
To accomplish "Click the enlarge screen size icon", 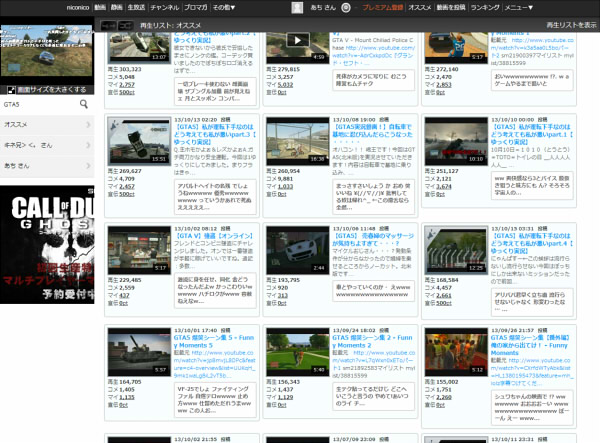I will click(11, 90).
